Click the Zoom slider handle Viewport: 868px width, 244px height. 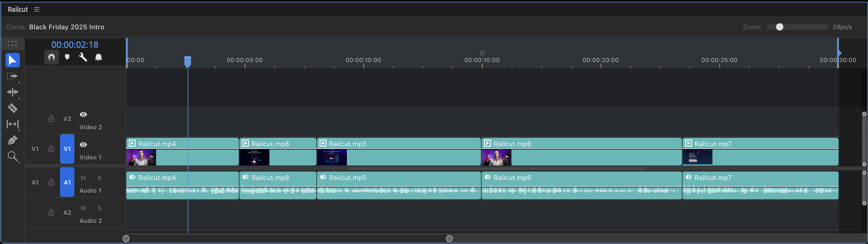(779, 27)
